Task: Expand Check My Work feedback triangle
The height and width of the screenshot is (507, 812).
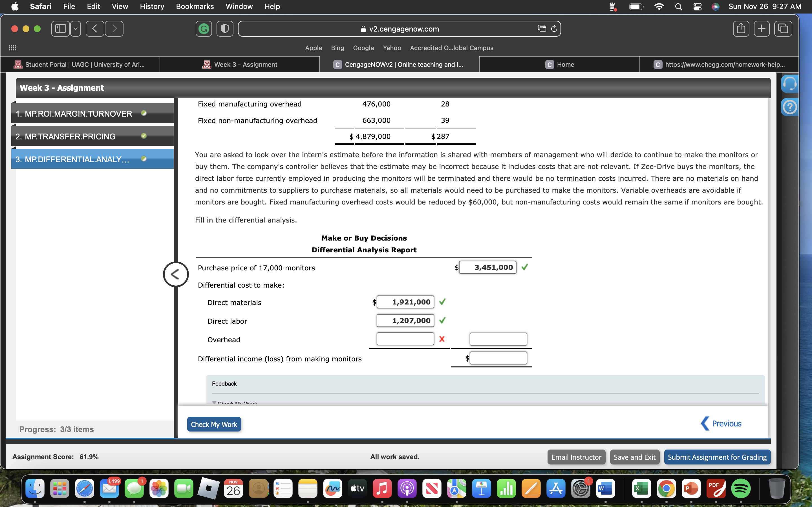Action: [x=214, y=403]
